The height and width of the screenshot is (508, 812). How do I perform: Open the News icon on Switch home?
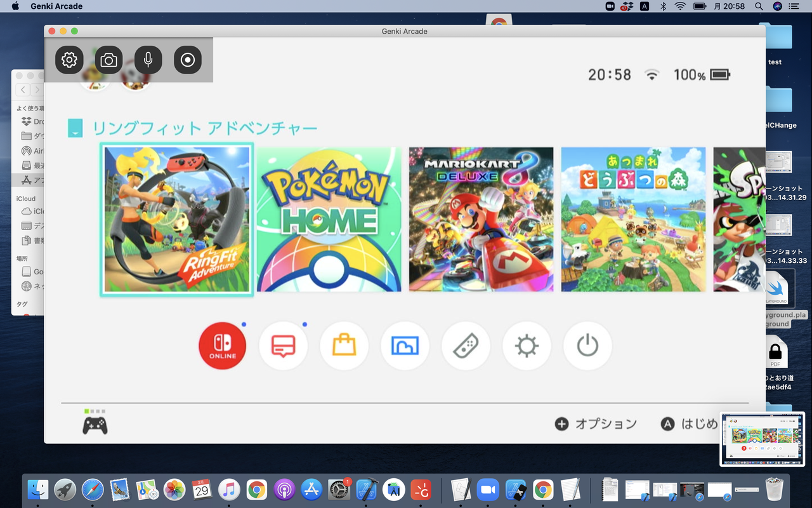pos(283,346)
